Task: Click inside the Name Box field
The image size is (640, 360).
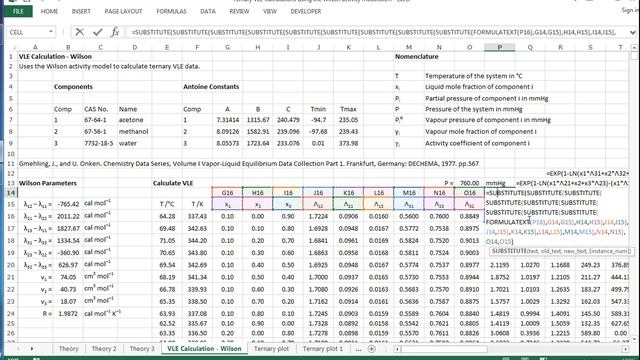Action: pyautogui.click(x=27, y=32)
